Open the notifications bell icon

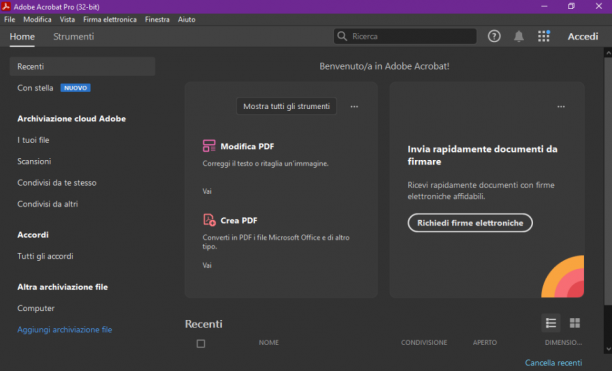[519, 36]
